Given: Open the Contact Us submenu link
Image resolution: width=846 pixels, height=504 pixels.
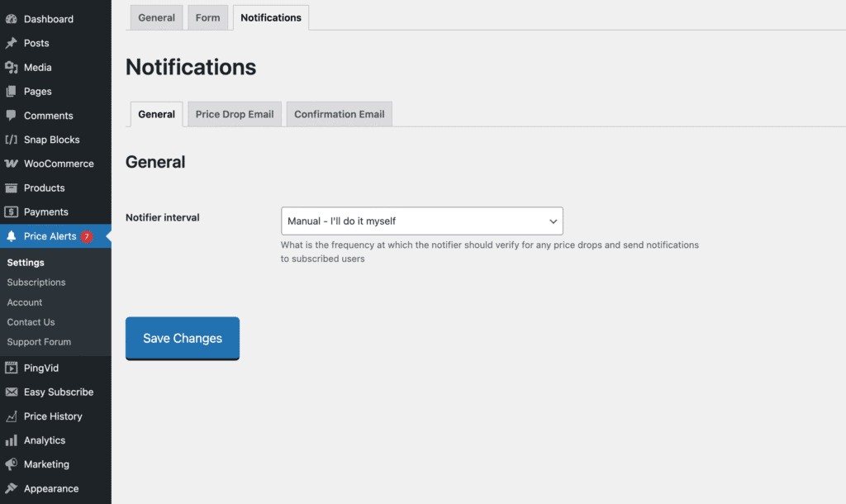Looking at the screenshot, I should click(31, 322).
